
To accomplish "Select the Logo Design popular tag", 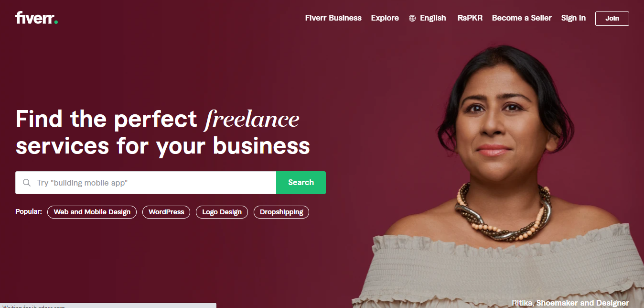I will tap(222, 212).
